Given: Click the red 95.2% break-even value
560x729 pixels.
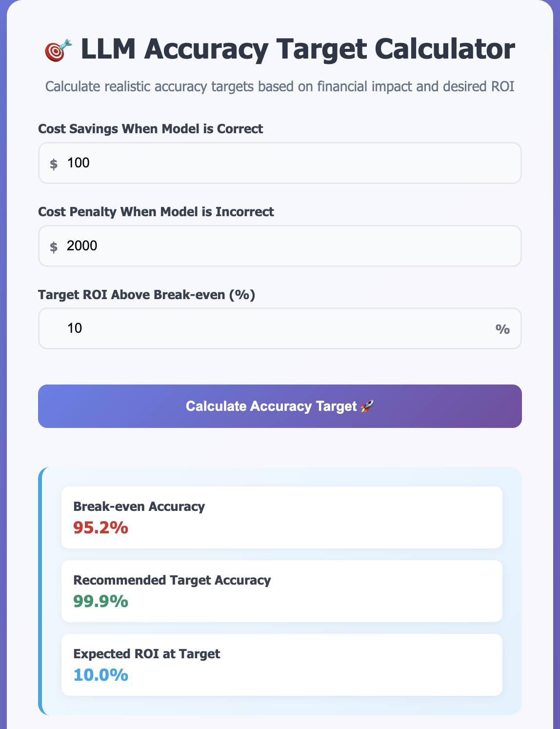Looking at the screenshot, I should [101, 527].
